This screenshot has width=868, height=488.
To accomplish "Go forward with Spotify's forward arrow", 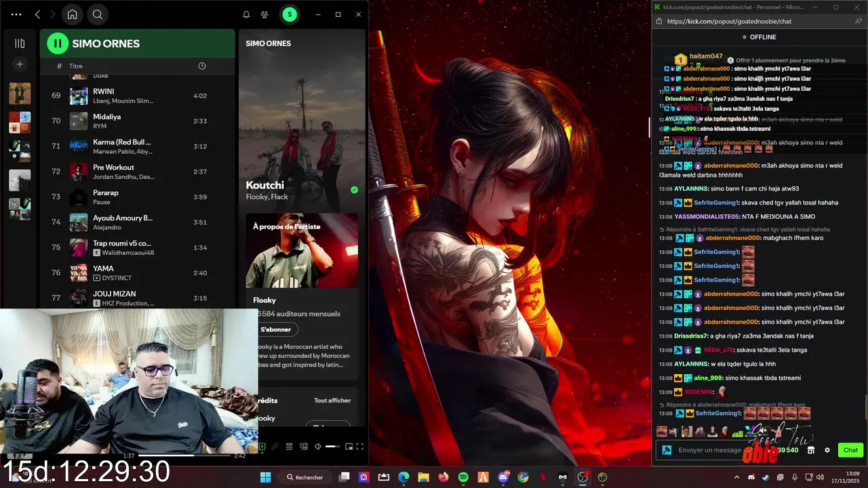I will click(x=52, y=14).
